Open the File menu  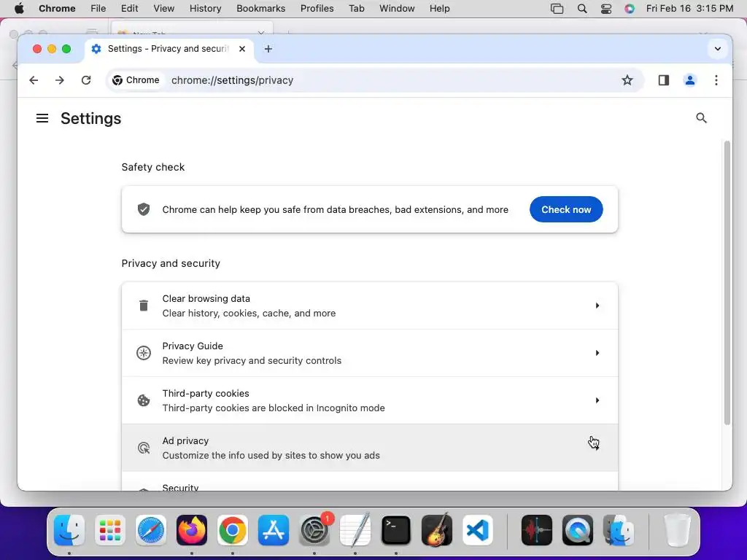pos(98,8)
